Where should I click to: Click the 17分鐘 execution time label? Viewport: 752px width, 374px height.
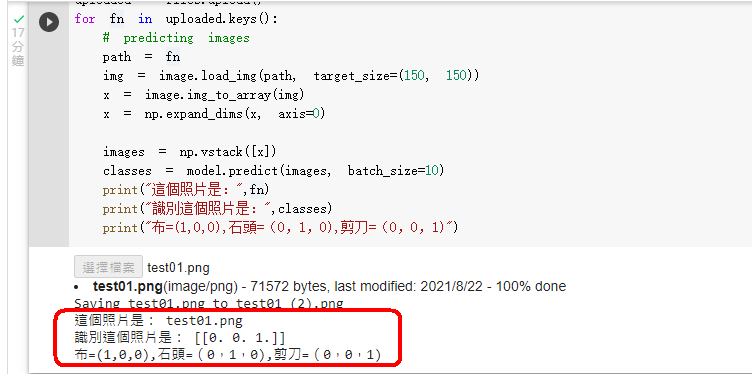(18, 47)
